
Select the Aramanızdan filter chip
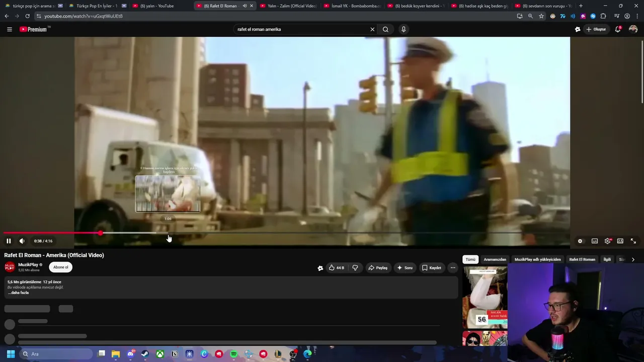[x=495, y=259]
